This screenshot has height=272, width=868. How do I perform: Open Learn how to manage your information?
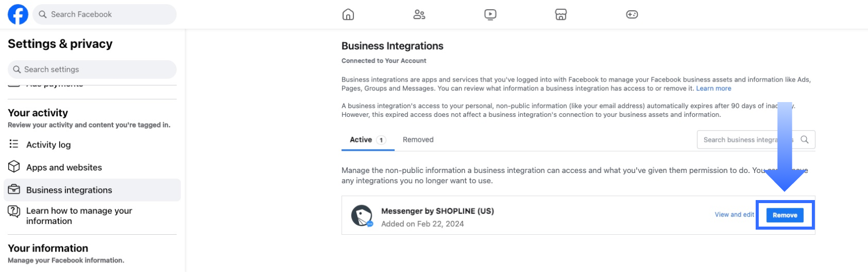[79, 216]
